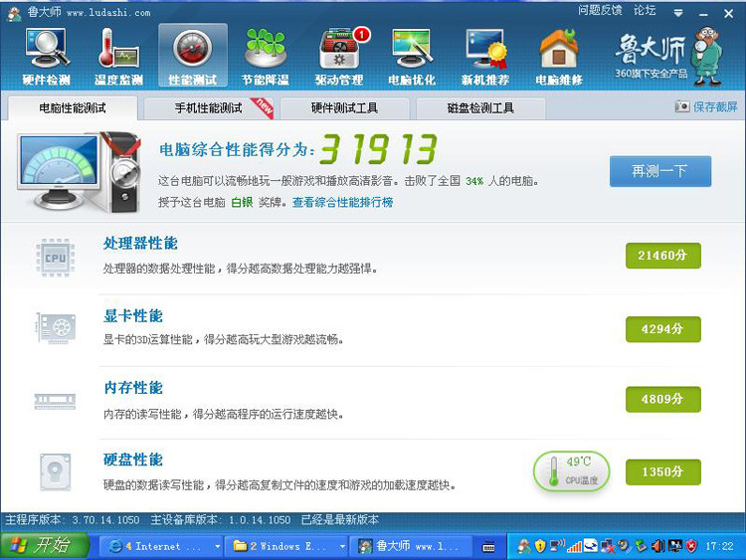
Task: Open the 温度监测 temperature monitor
Action: coord(118,56)
